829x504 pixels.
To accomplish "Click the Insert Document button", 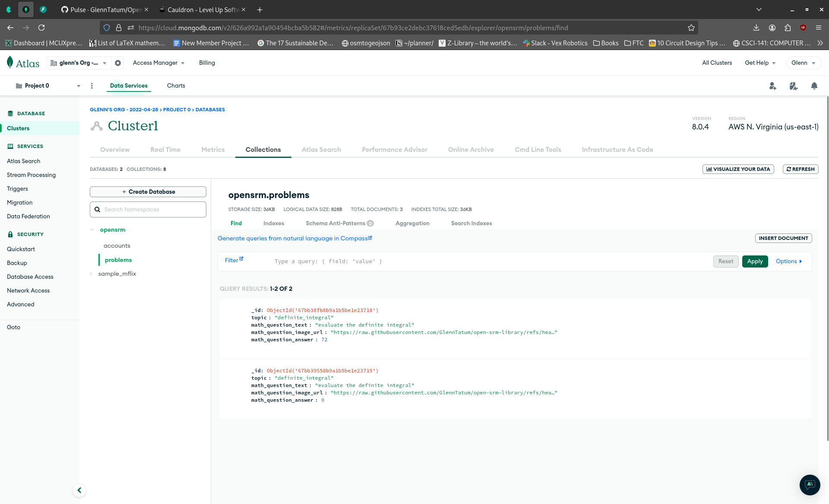I will point(783,238).
